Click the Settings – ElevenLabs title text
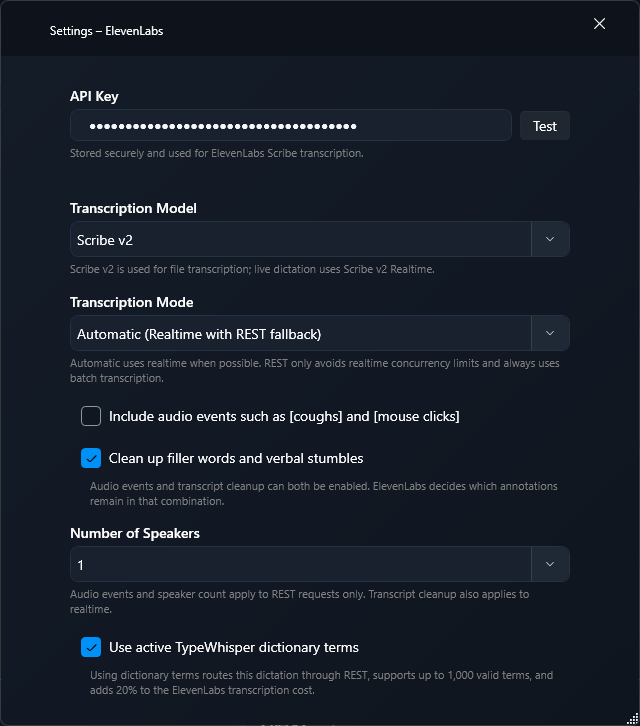The image size is (640, 726). tap(107, 31)
